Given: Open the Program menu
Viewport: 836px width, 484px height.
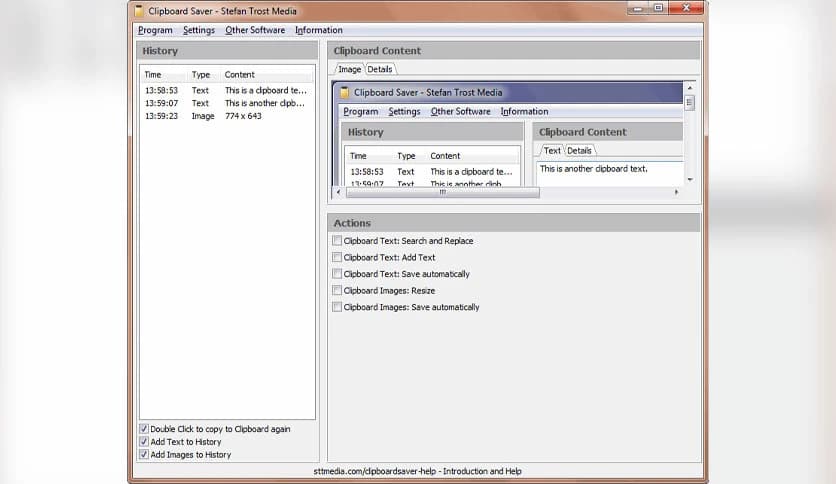Looking at the screenshot, I should (x=155, y=30).
